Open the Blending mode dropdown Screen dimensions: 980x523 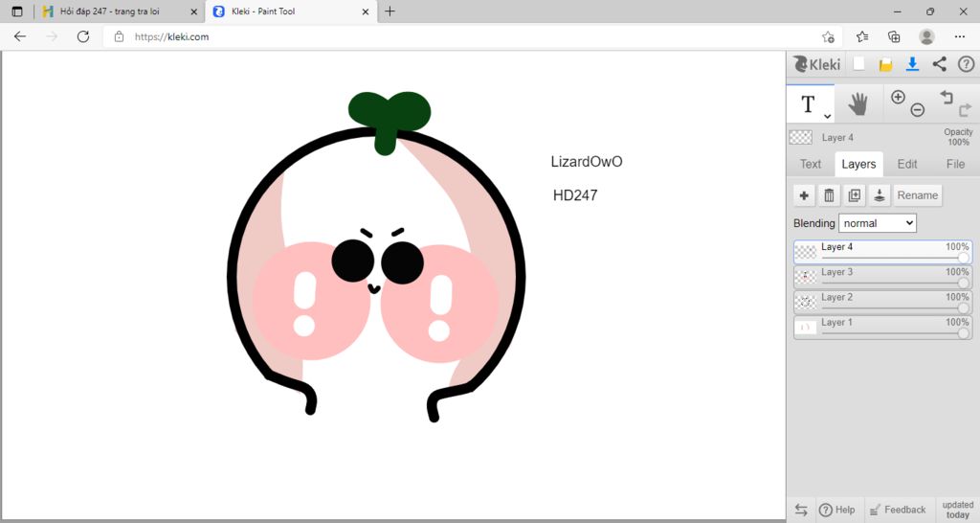[x=878, y=223]
